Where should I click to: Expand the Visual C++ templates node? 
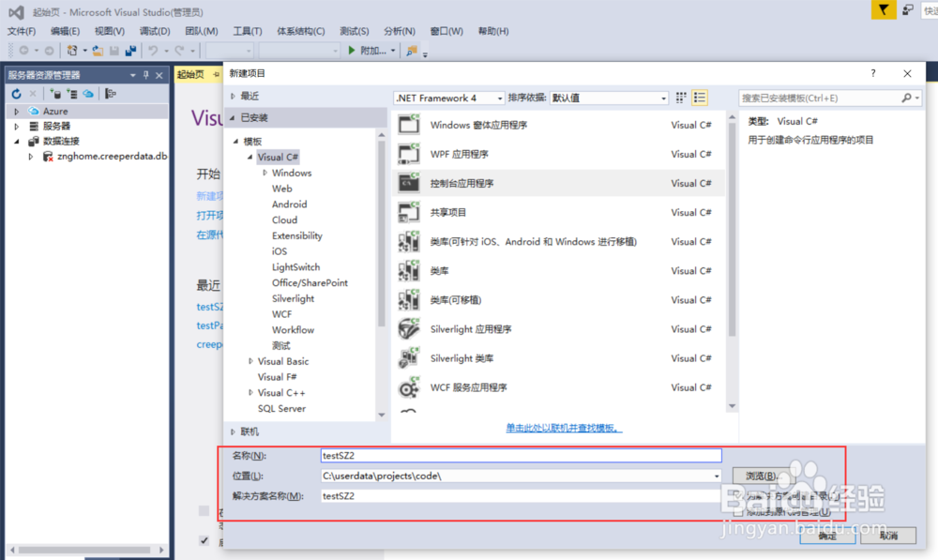point(250,392)
